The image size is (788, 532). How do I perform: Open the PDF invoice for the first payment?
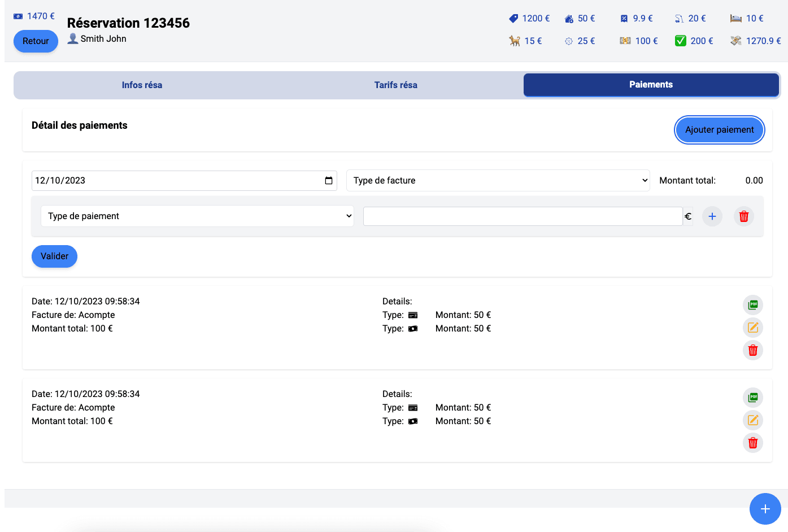[x=753, y=305]
